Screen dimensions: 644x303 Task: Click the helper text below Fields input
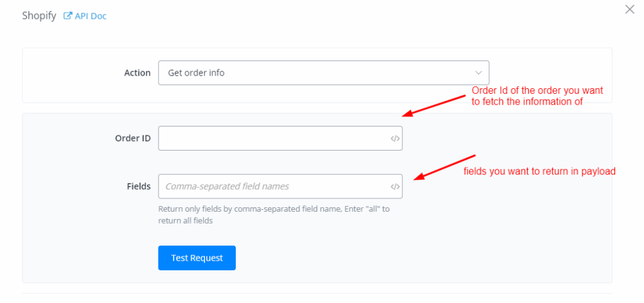274,214
